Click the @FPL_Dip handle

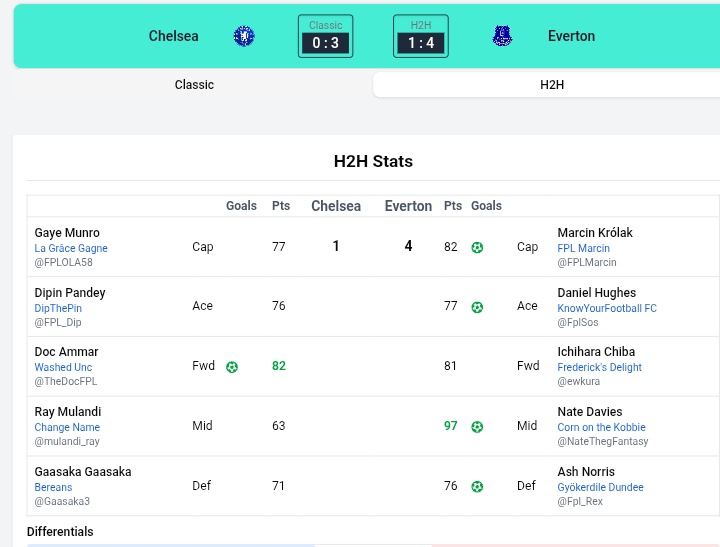(x=58, y=322)
